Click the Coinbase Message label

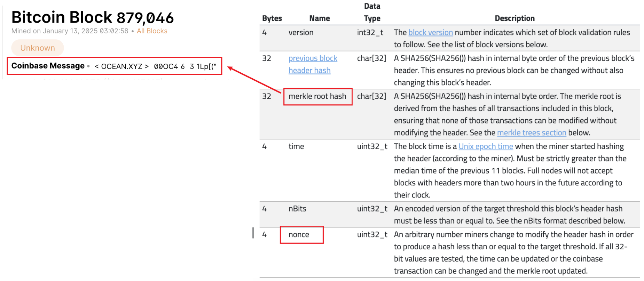48,66
